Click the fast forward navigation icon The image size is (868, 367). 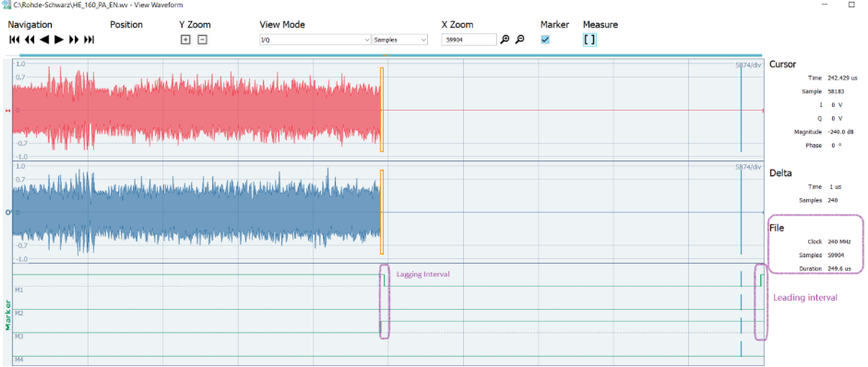[74, 40]
